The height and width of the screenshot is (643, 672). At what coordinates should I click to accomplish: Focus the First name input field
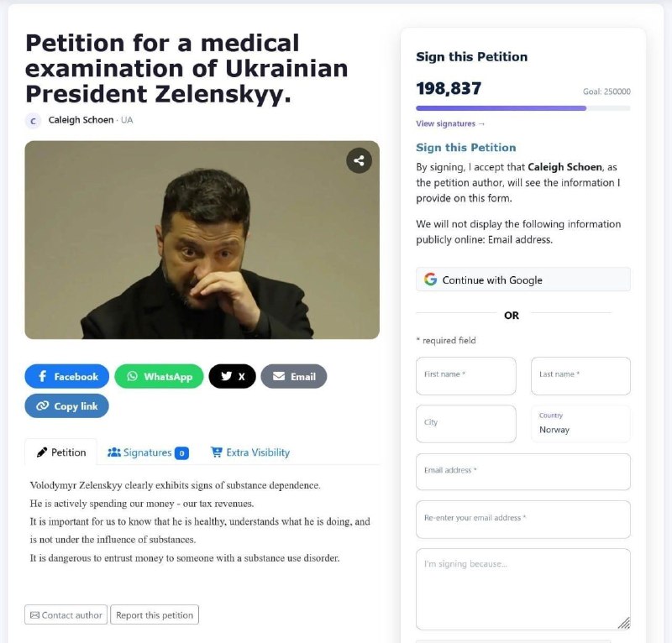click(x=466, y=376)
